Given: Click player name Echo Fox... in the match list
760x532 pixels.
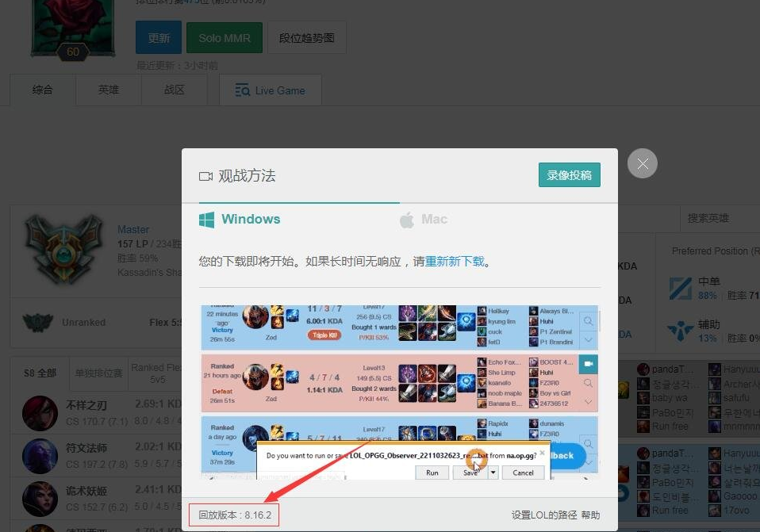Looking at the screenshot, I should click(x=505, y=362).
